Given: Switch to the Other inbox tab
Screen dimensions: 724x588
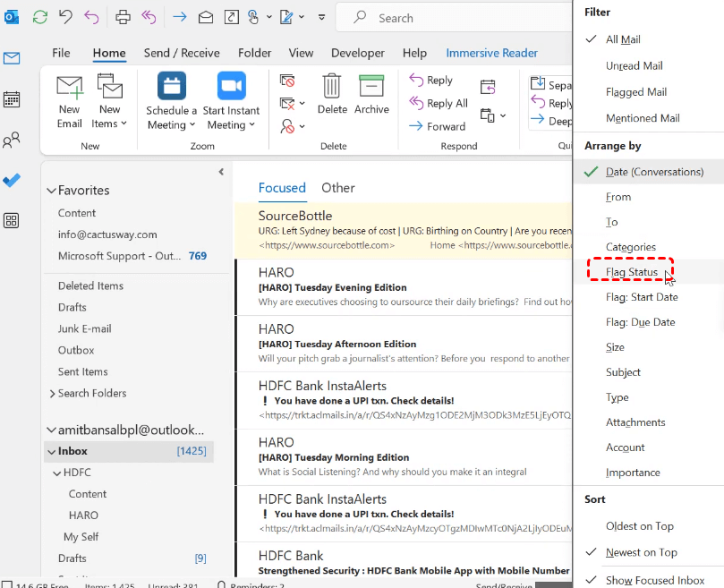Looking at the screenshot, I should 338,188.
